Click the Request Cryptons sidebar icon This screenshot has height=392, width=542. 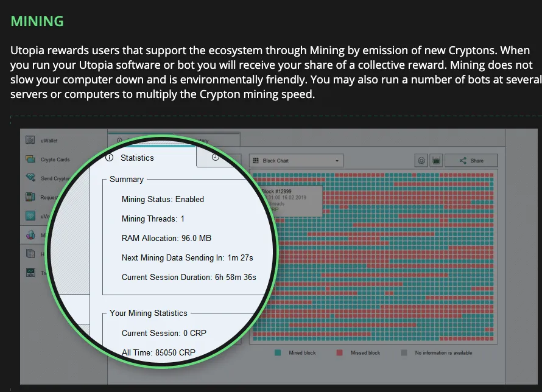[30, 197]
